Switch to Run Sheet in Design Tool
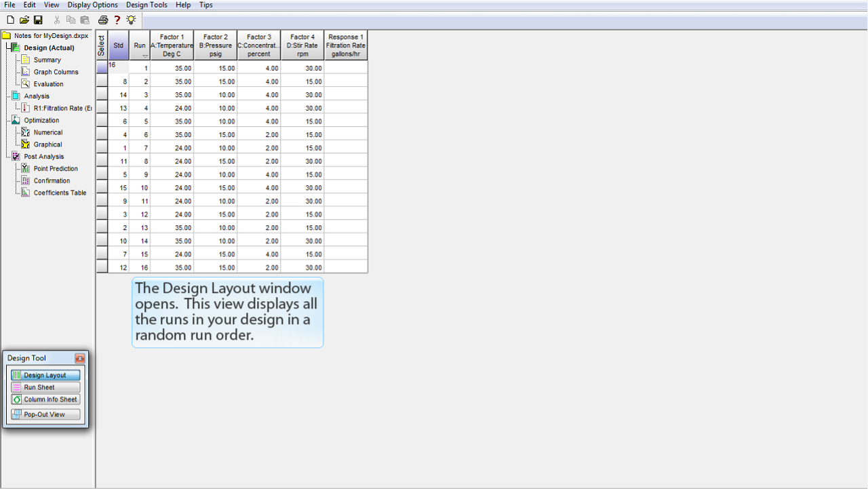The image size is (868, 489). (x=45, y=387)
